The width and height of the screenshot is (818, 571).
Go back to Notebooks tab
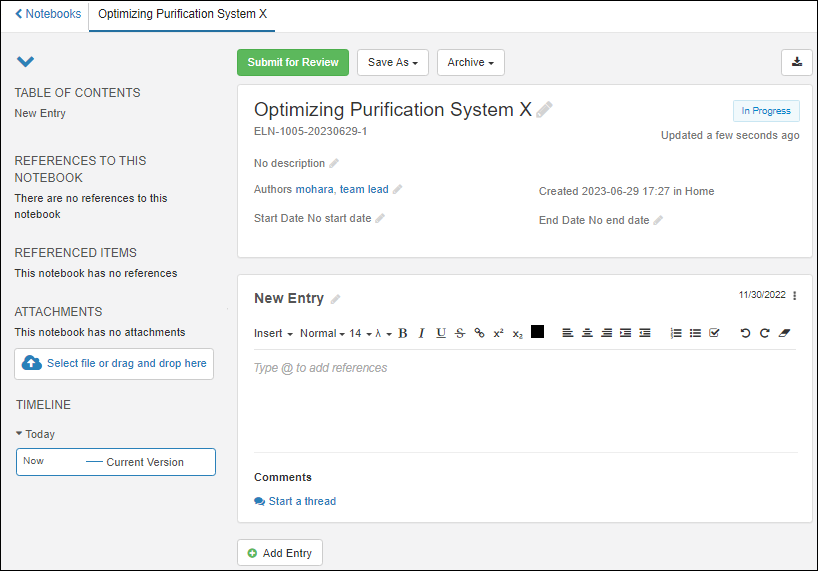48,14
